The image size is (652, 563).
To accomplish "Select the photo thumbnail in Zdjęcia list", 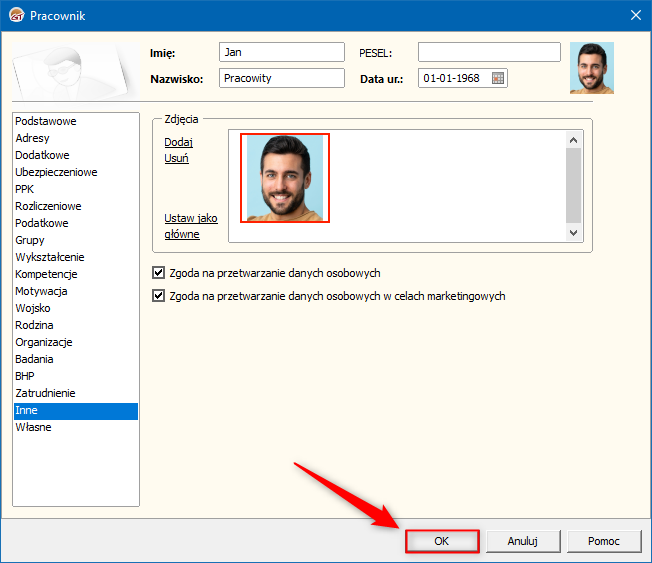I will point(285,178).
